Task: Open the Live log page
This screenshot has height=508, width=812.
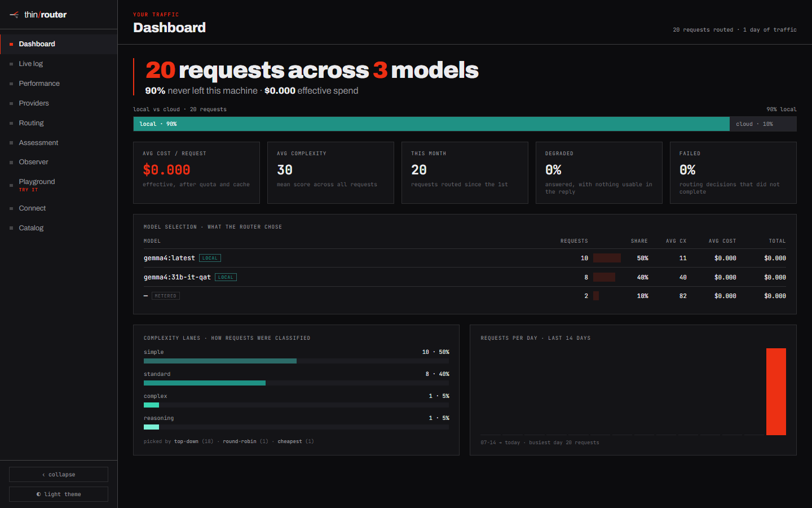Action: (x=59, y=64)
